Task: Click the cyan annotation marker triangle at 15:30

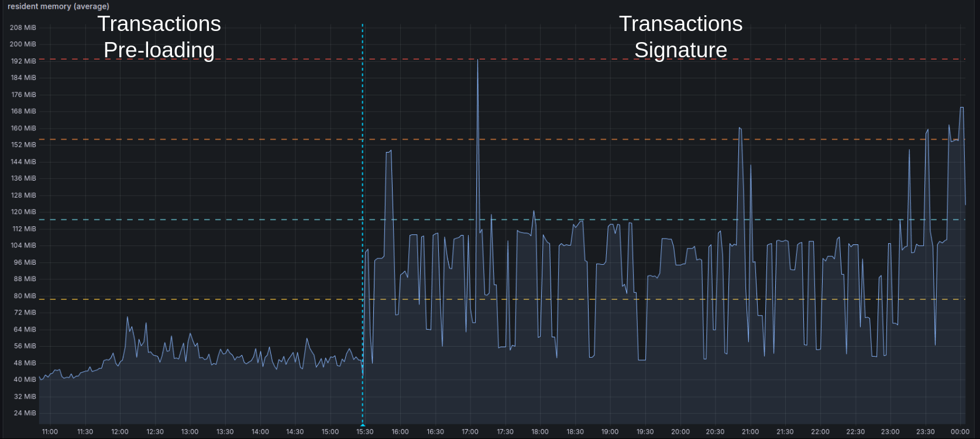Action: click(x=363, y=424)
